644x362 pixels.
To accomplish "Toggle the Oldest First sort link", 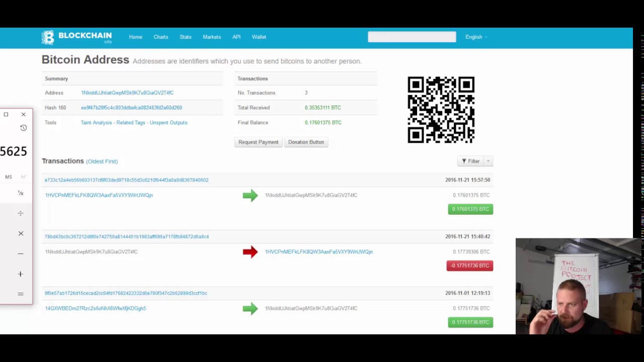I will (102, 161).
